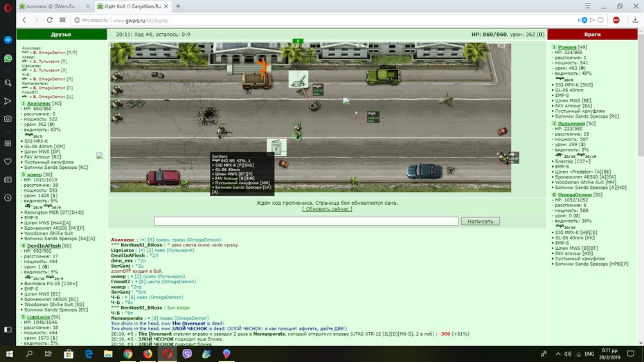The width and height of the screenshot is (644, 362).
Task: Open the Windows Start menu
Action: [9, 354]
